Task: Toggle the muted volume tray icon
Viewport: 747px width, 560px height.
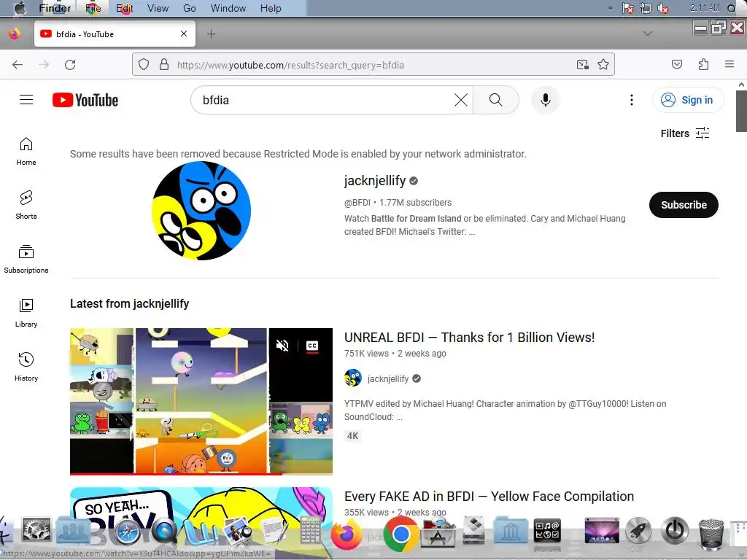Action: click(x=662, y=9)
